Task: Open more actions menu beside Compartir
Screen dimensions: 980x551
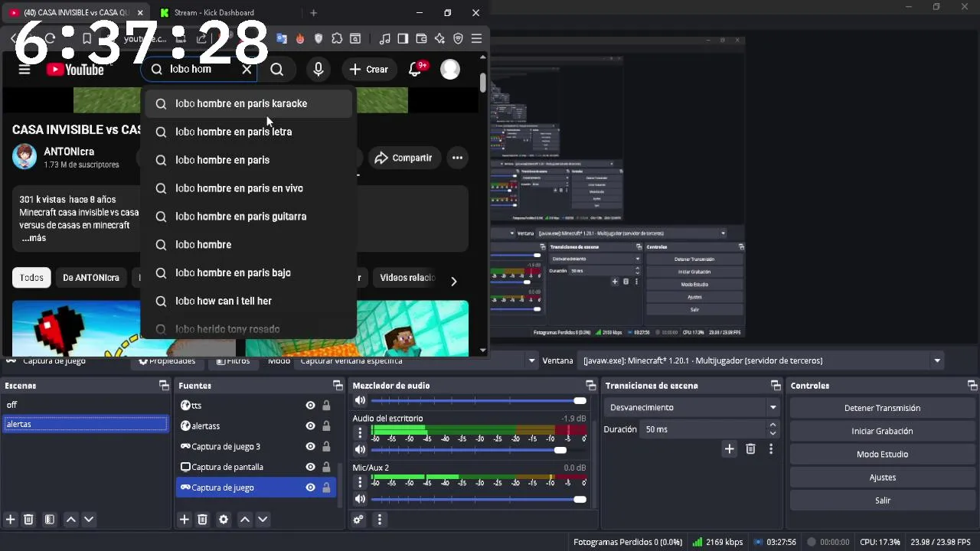Action: point(457,158)
